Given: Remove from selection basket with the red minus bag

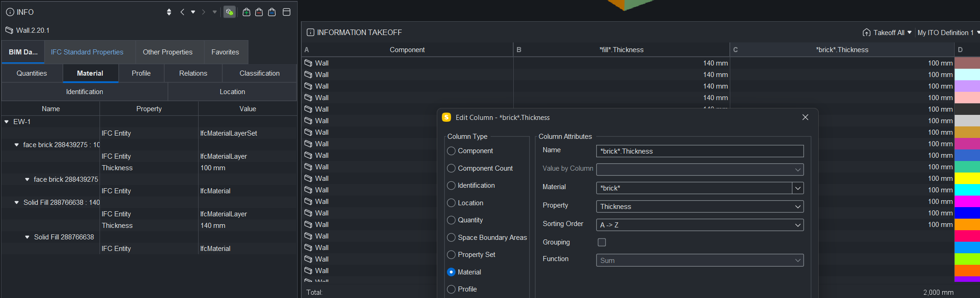Looking at the screenshot, I should pyautogui.click(x=259, y=12).
